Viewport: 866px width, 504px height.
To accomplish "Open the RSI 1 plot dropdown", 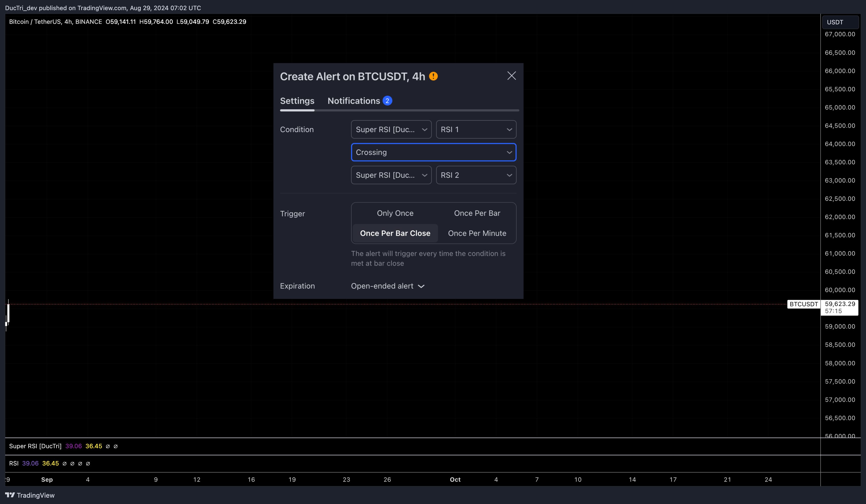I will point(476,130).
